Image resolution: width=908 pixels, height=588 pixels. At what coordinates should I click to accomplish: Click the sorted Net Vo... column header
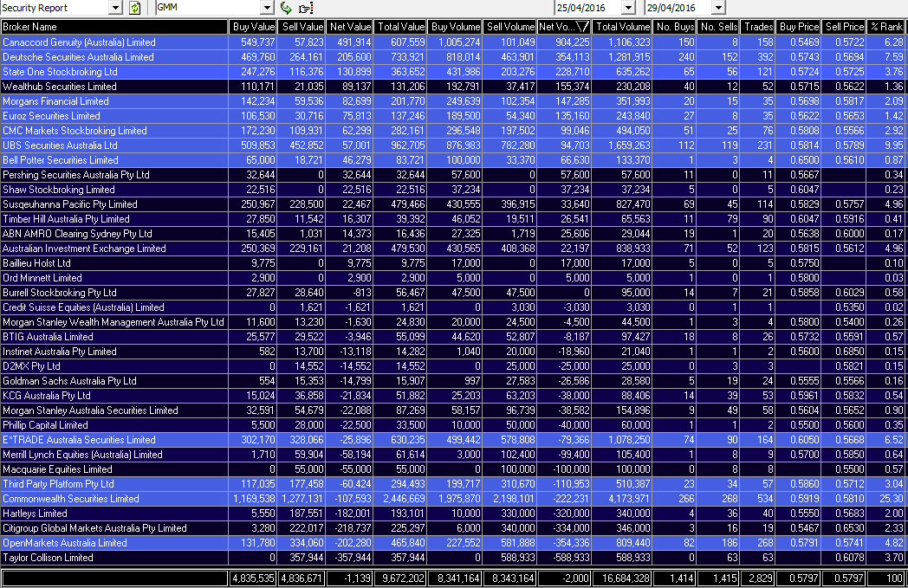pyautogui.click(x=564, y=27)
